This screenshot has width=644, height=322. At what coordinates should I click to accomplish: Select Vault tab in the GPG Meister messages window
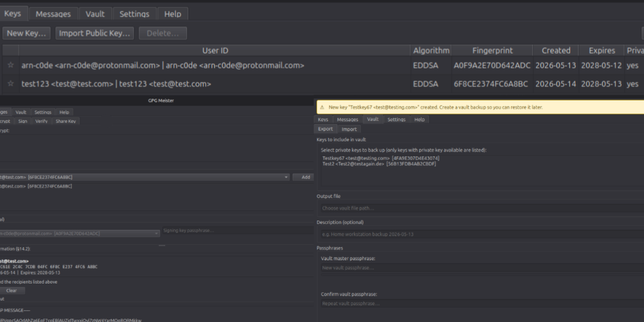pos(21,112)
